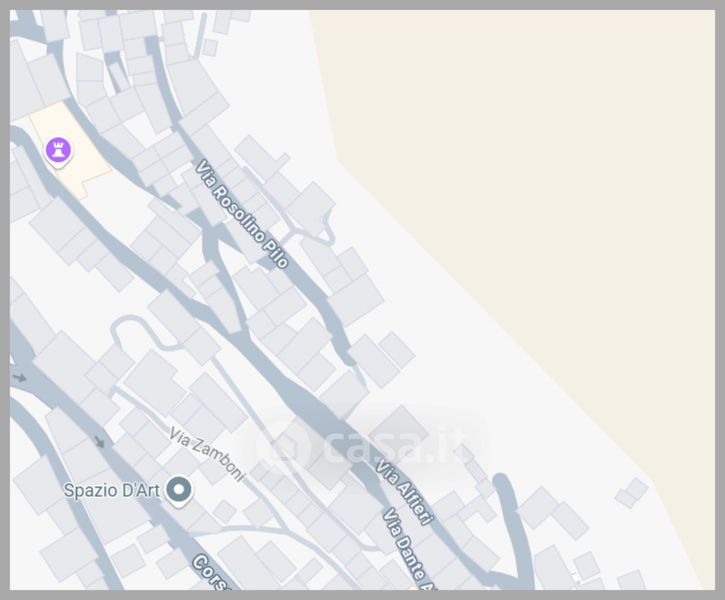
Task: Click the partially visible Corso road label
Action: [212, 572]
